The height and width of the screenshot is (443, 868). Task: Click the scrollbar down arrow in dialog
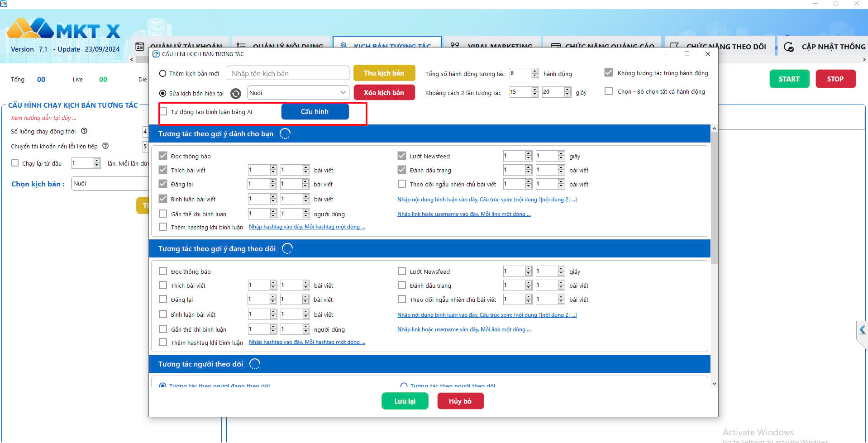714,383
